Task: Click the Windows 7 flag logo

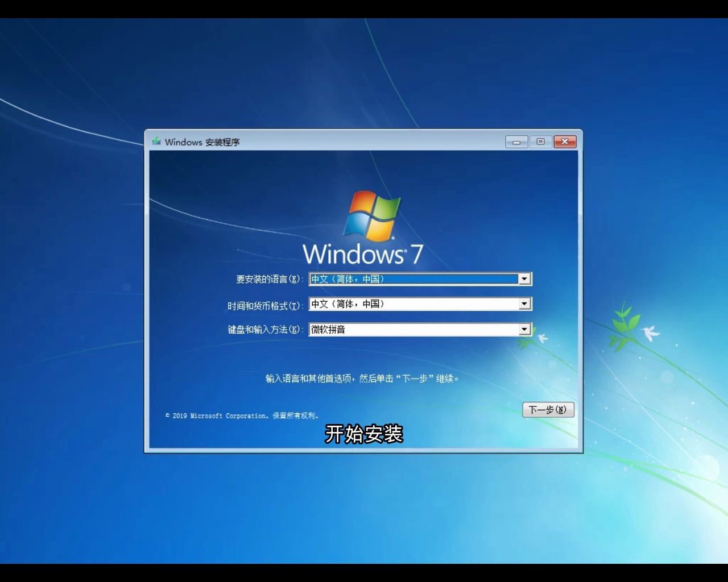Action: point(373,215)
